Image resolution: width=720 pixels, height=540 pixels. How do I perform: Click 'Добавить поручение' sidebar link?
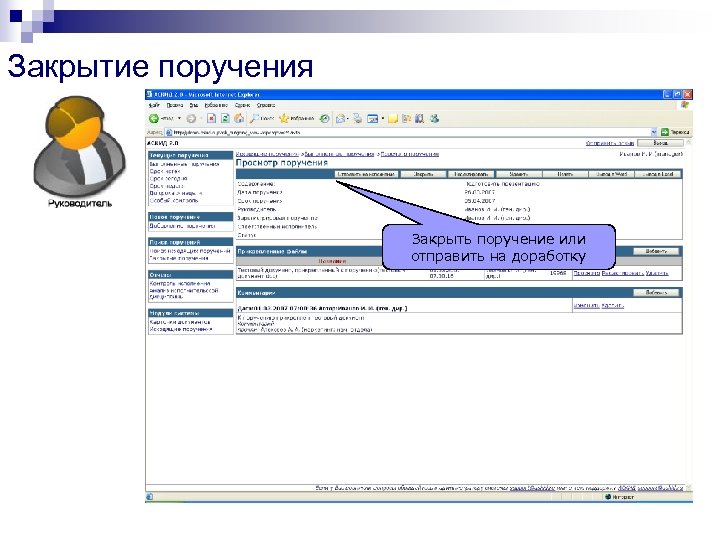click(x=182, y=226)
